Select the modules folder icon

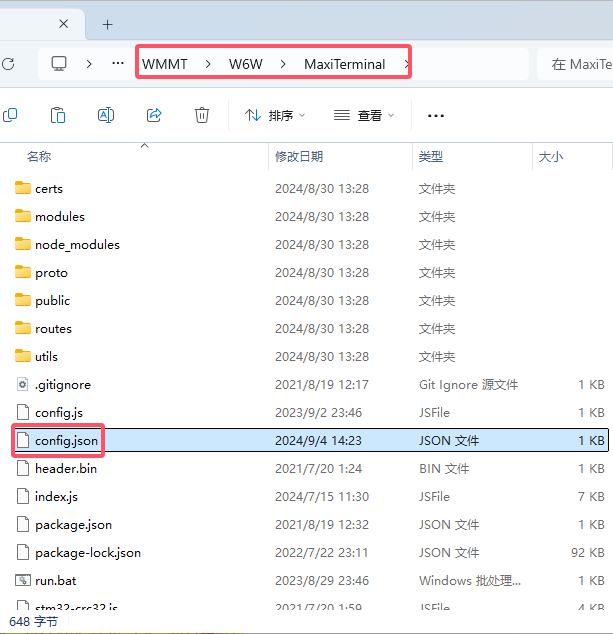(23, 216)
